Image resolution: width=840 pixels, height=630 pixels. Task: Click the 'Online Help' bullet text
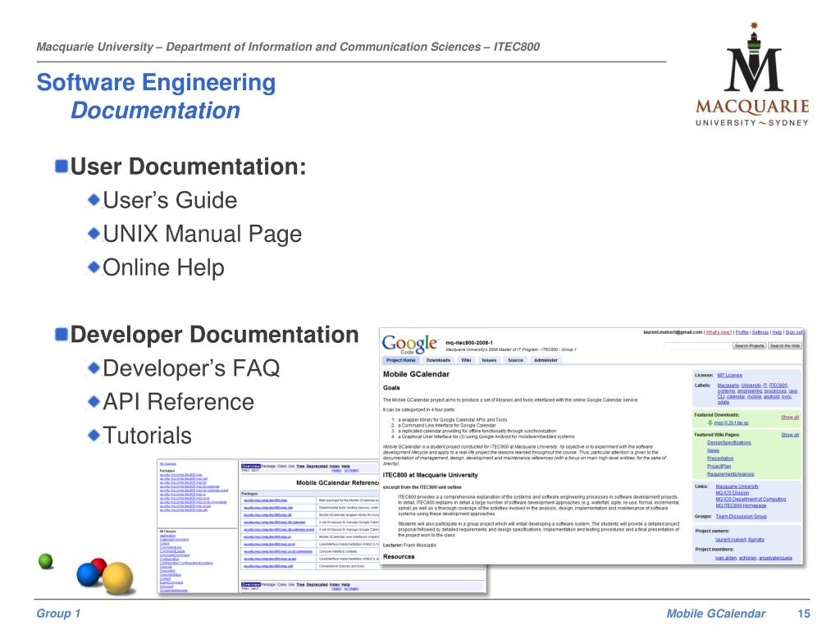click(x=163, y=267)
